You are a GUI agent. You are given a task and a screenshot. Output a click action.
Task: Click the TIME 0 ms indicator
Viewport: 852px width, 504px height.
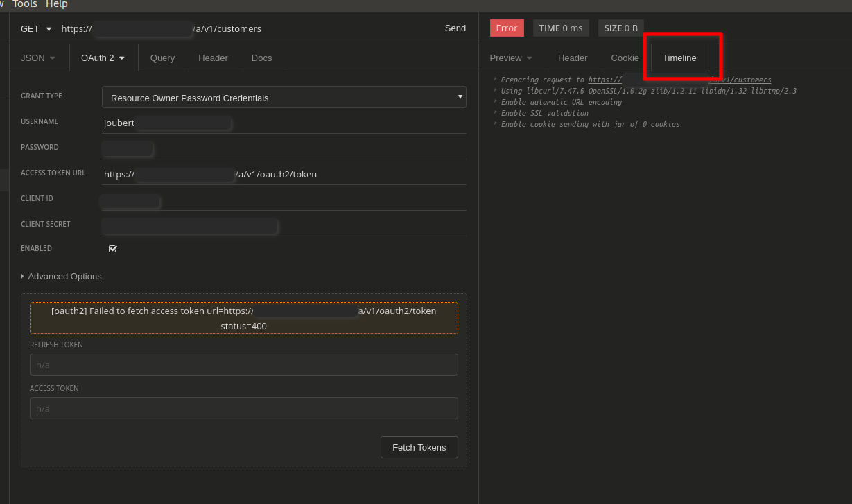(x=561, y=28)
